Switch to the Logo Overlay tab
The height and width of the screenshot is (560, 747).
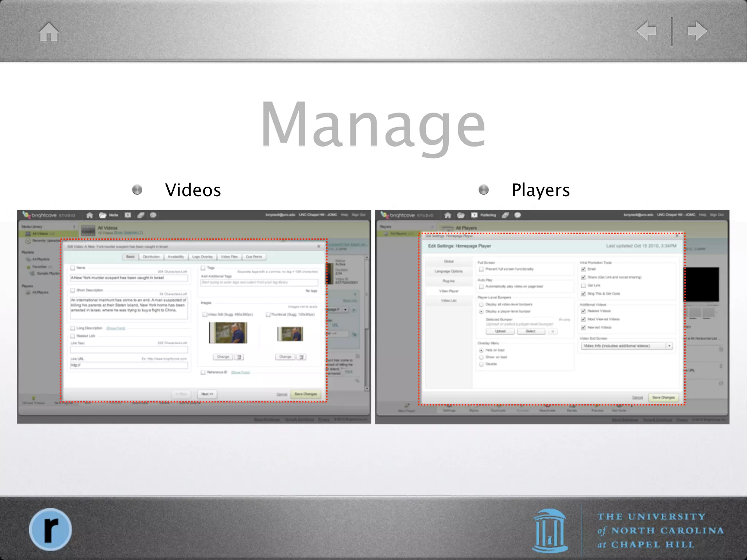[x=202, y=257]
